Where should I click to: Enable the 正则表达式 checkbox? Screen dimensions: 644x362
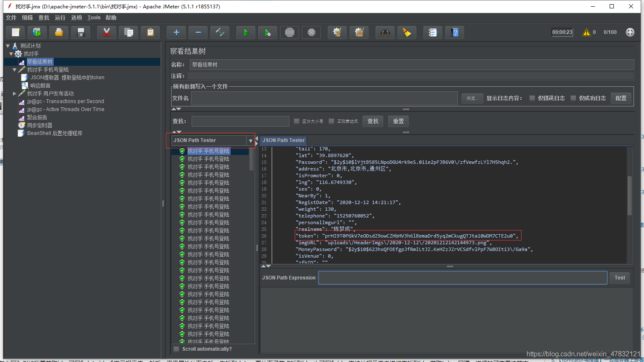pos(331,121)
